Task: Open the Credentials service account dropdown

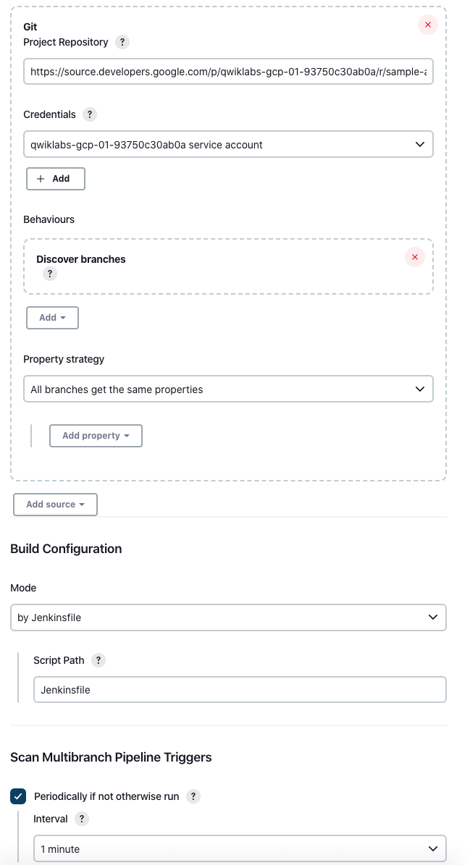Action: pyautogui.click(x=228, y=145)
